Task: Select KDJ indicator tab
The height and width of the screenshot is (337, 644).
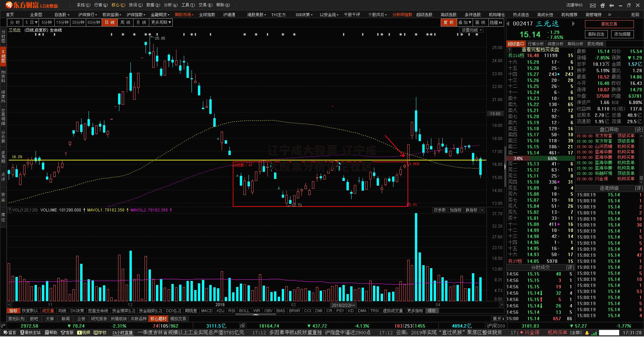Action: (220, 311)
